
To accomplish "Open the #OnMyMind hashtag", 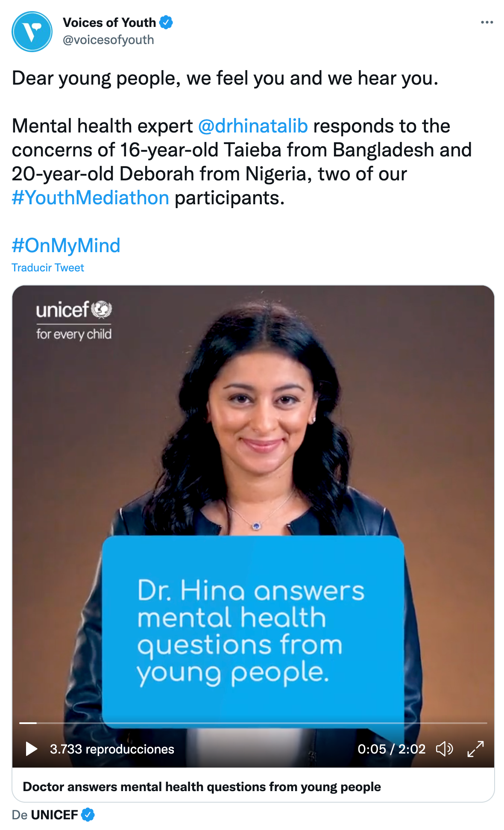I will pos(66,246).
